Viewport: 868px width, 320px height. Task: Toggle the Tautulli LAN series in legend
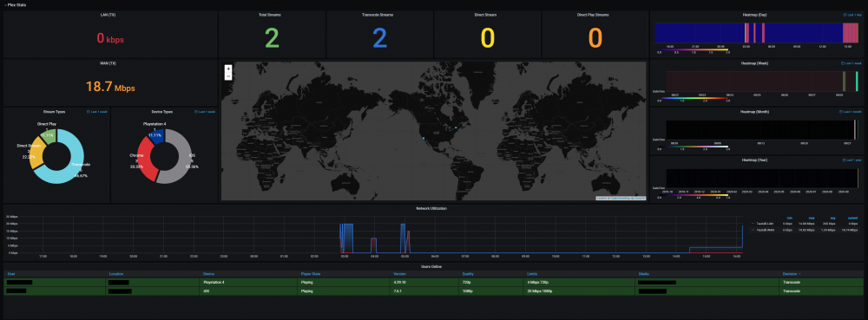(764, 223)
